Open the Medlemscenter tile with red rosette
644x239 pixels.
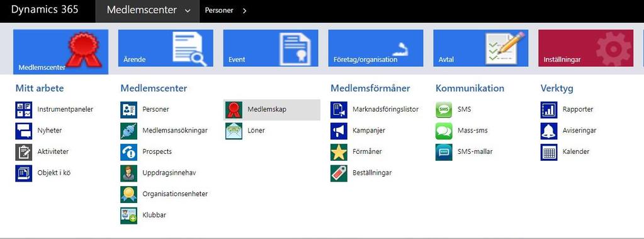click(61, 52)
